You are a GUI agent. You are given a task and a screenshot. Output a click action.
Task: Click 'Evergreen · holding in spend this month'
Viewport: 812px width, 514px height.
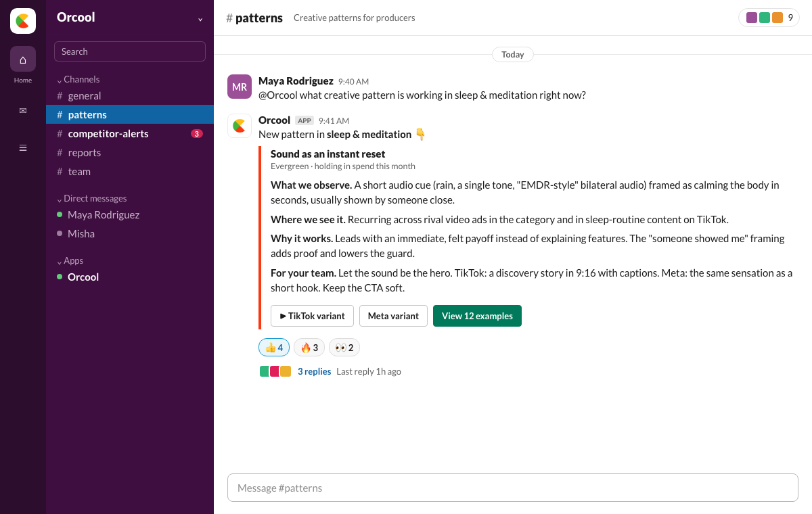(343, 166)
